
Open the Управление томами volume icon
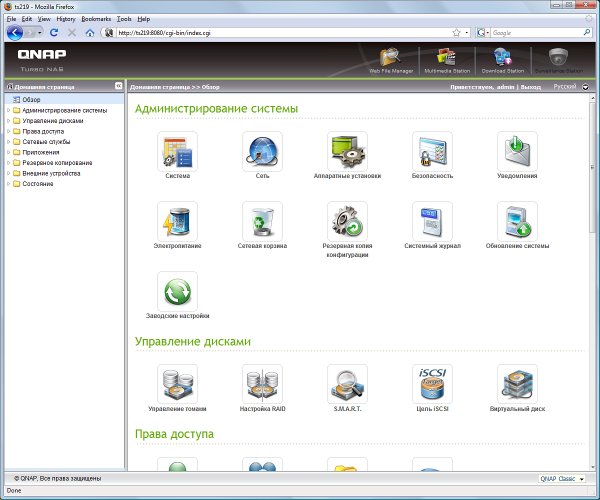click(178, 384)
